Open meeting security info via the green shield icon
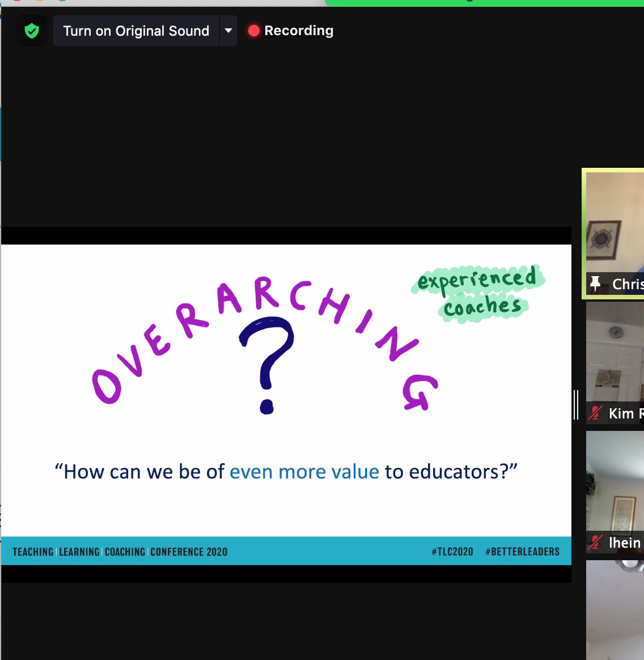The image size is (644, 660). point(32,30)
